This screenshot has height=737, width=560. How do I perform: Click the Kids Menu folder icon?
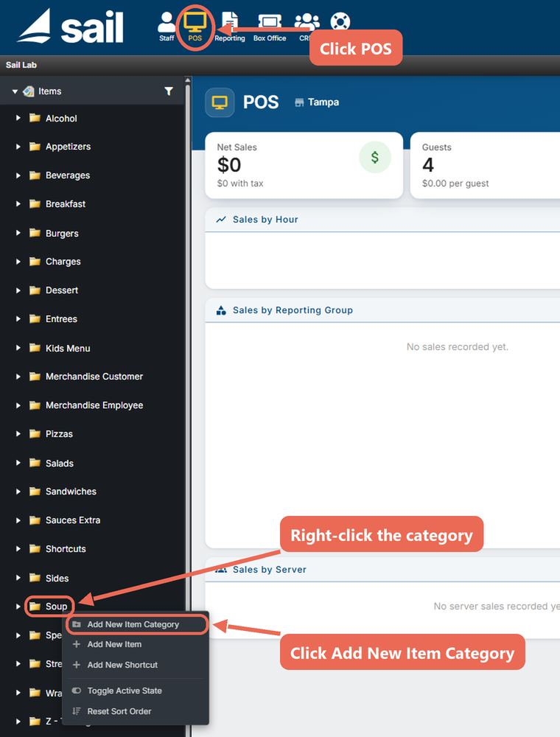[x=35, y=348]
